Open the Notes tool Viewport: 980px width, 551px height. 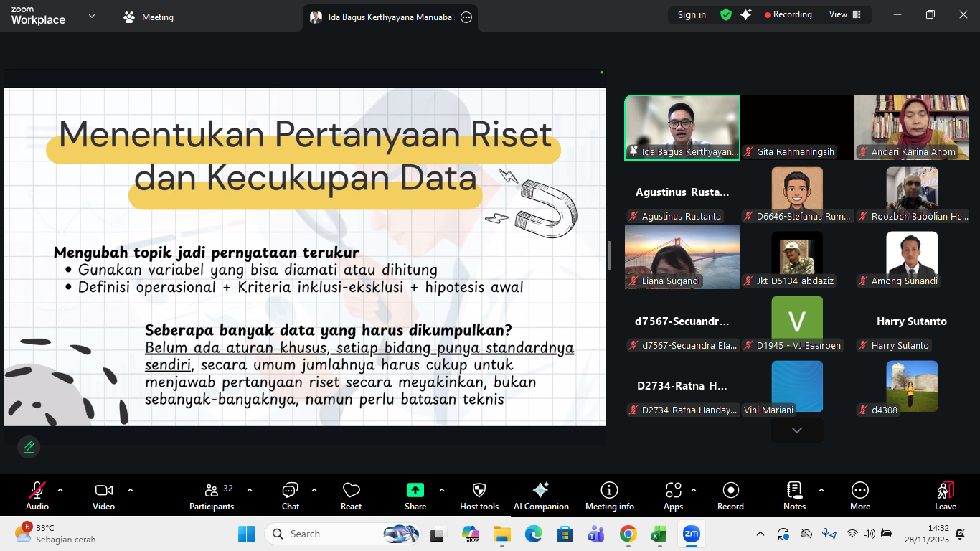point(794,496)
